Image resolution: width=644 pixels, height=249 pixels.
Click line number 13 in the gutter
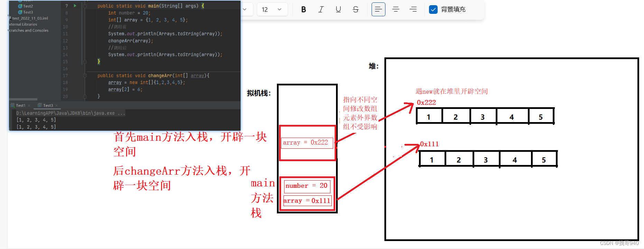(65, 48)
